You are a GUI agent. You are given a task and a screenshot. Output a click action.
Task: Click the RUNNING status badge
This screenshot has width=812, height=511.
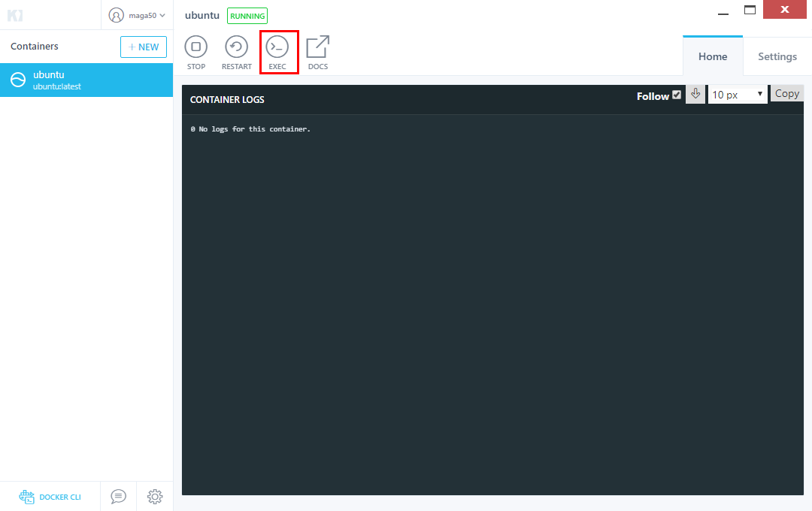click(x=247, y=15)
